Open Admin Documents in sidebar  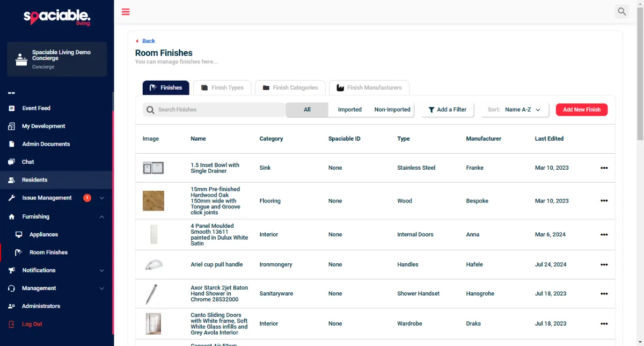46,144
